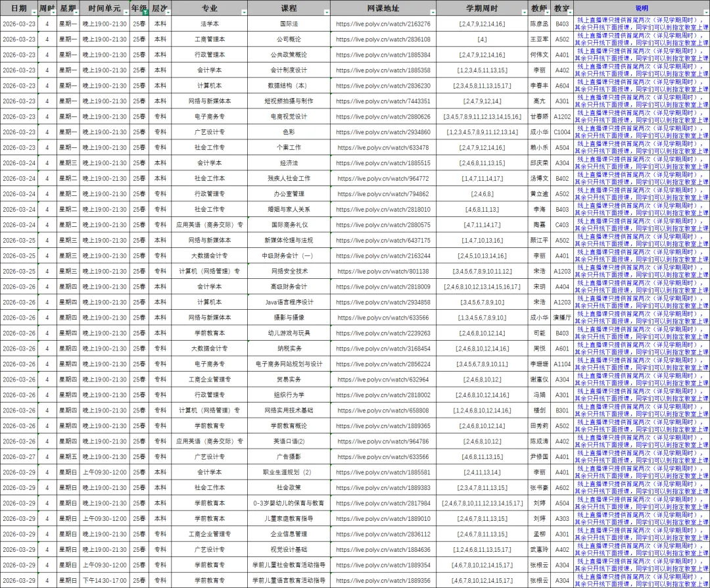
Task: Select the teacher cell 陈彦丞
Action: [x=539, y=24]
